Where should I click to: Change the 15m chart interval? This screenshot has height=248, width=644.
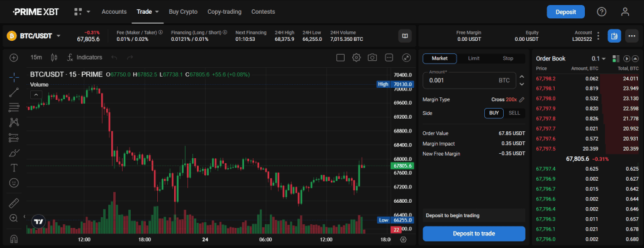tap(36, 57)
